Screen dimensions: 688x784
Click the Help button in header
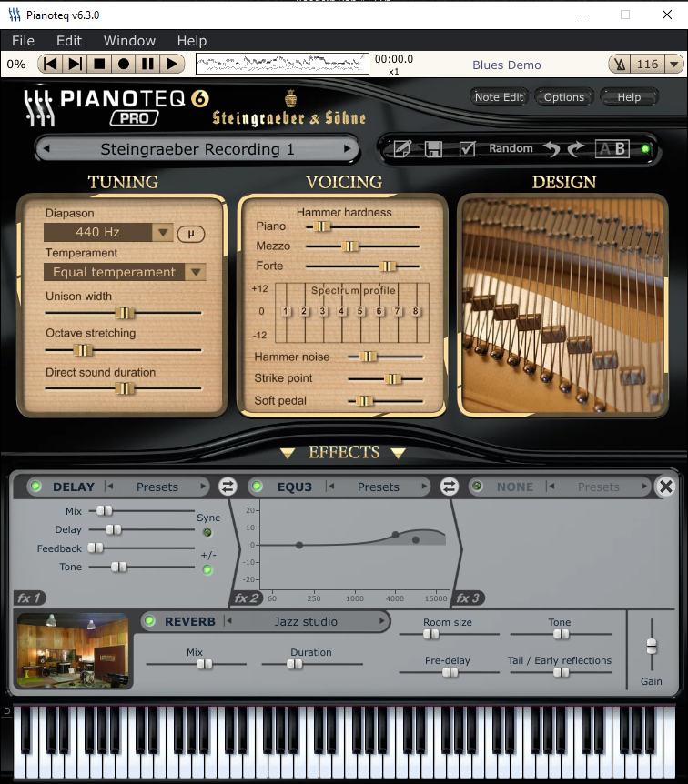click(x=629, y=97)
